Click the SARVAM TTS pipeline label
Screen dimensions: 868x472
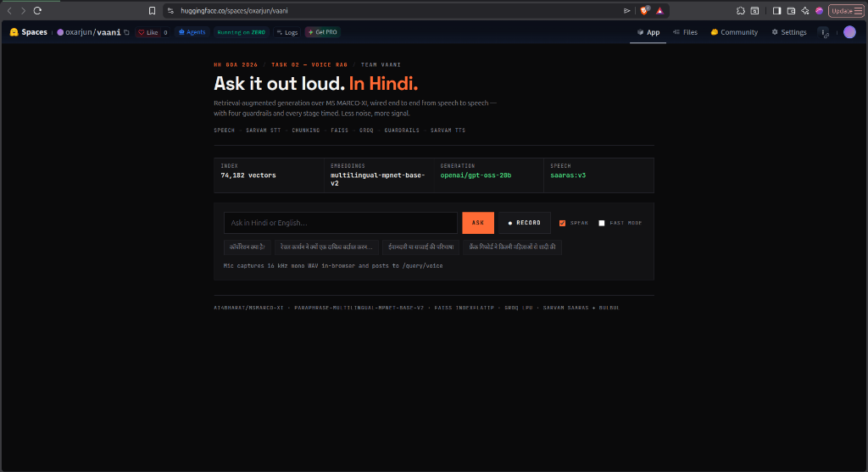[448, 130]
